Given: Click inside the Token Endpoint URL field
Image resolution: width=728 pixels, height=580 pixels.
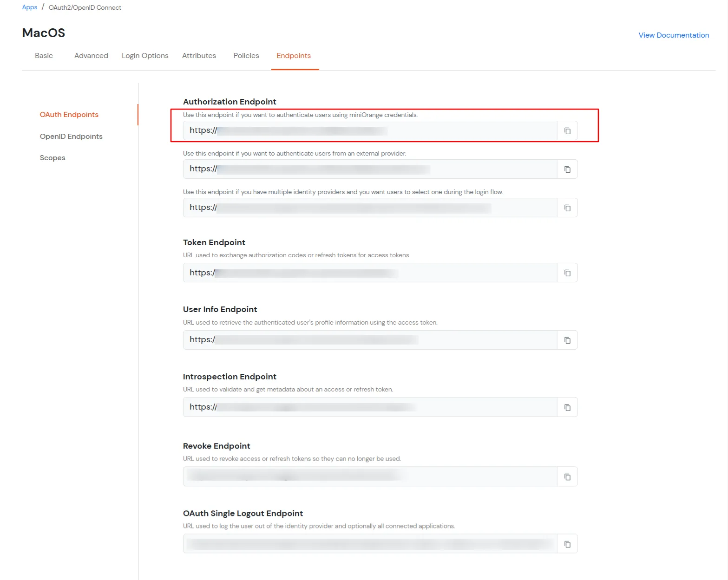Looking at the screenshot, I should [370, 273].
